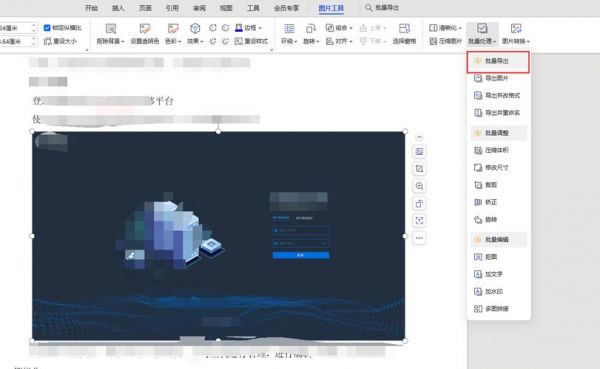Open the 环绕 text wrap dropdown
This screenshot has width=600, height=369.
289,34
